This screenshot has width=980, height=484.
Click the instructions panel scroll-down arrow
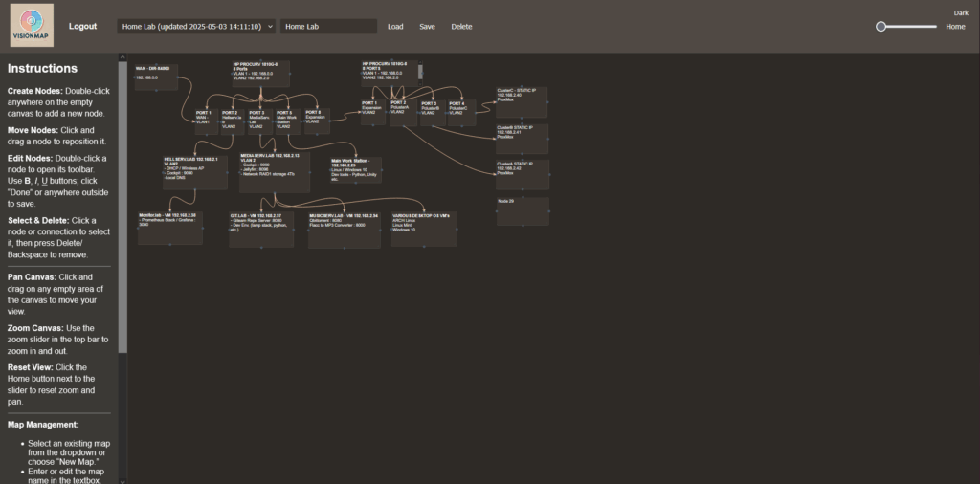click(x=122, y=480)
